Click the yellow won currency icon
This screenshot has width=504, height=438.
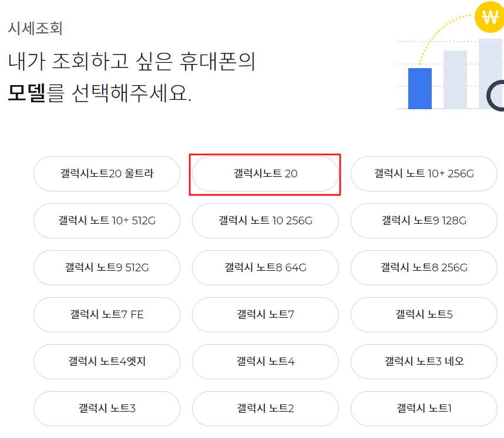pyautogui.click(x=489, y=18)
